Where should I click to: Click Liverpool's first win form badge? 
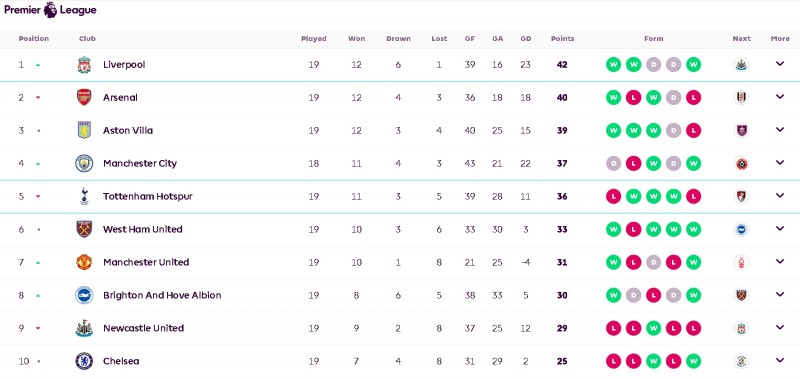point(613,65)
